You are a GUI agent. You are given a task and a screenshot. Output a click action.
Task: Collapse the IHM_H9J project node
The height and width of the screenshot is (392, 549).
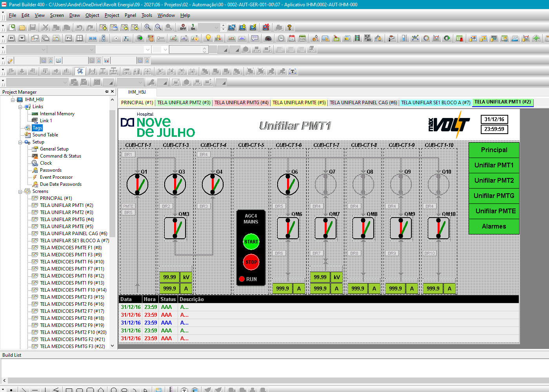pos(13,100)
